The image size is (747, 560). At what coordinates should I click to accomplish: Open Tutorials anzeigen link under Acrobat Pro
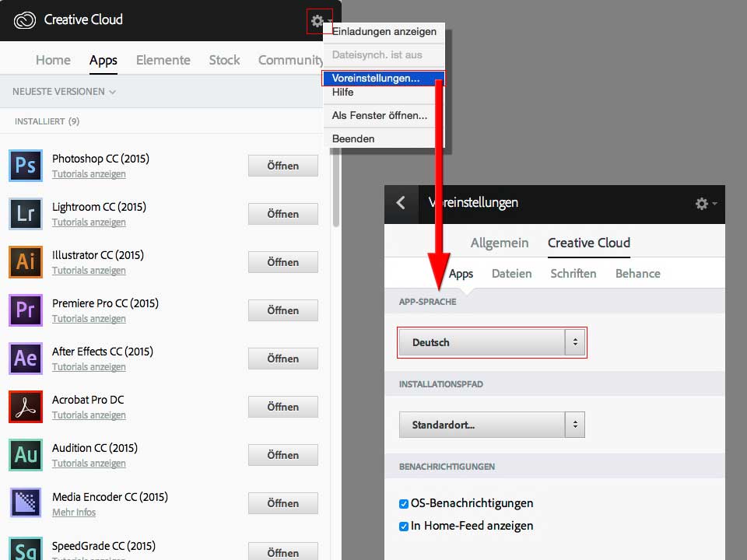pyautogui.click(x=89, y=415)
